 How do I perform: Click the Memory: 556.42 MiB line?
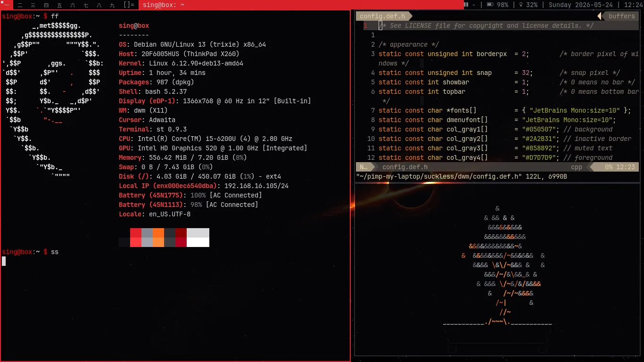(183, 157)
